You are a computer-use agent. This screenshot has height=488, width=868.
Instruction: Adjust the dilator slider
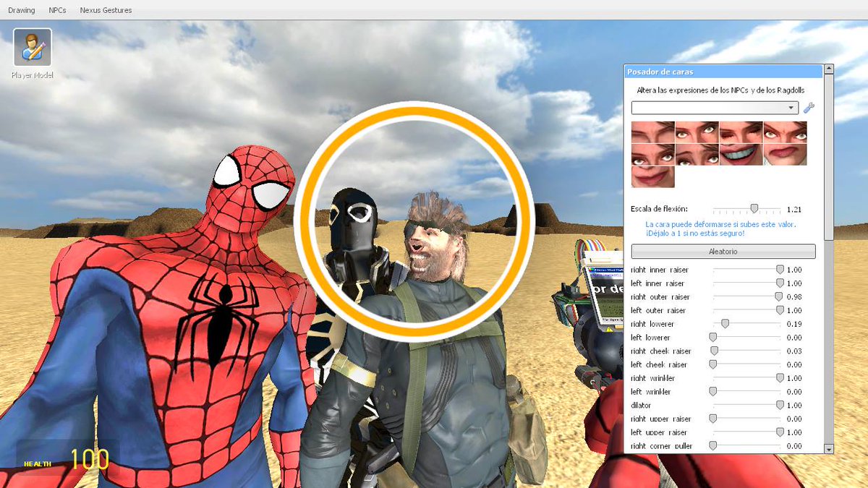point(747,406)
